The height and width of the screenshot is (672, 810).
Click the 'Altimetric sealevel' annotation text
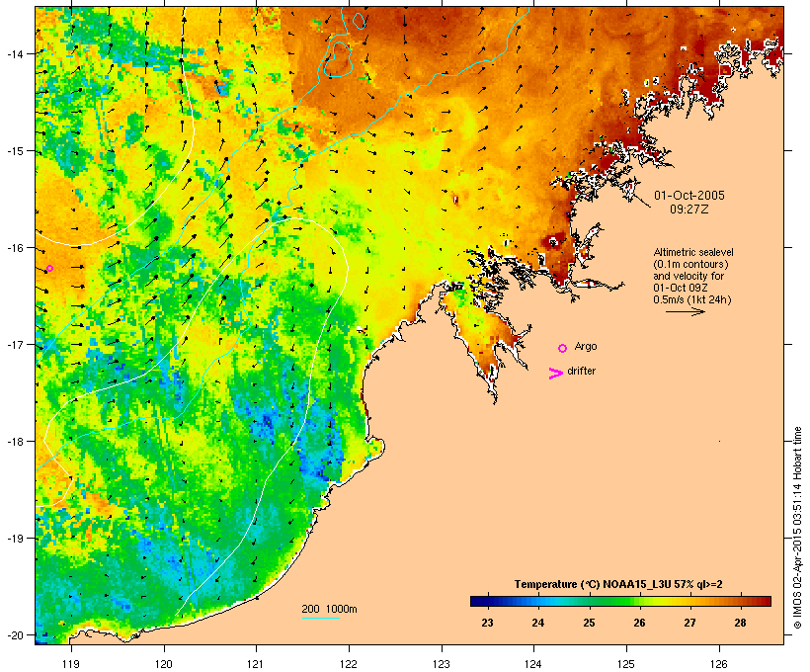(x=693, y=252)
